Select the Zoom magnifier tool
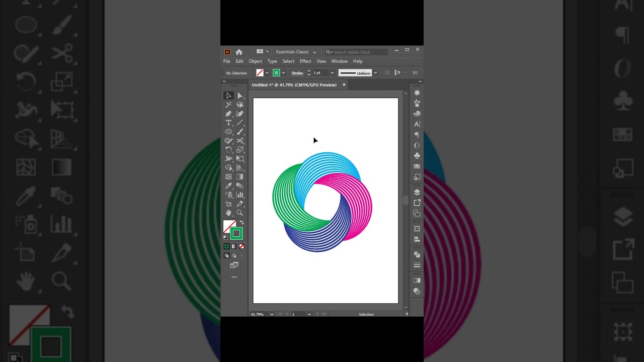The height and width of the screenshot is (362, 644). (240, 213)
